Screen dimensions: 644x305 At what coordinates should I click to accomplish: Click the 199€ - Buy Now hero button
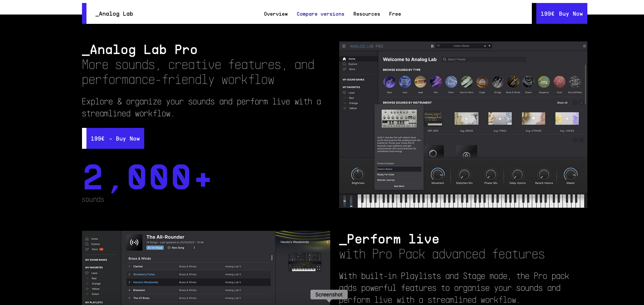click(115, 138)
